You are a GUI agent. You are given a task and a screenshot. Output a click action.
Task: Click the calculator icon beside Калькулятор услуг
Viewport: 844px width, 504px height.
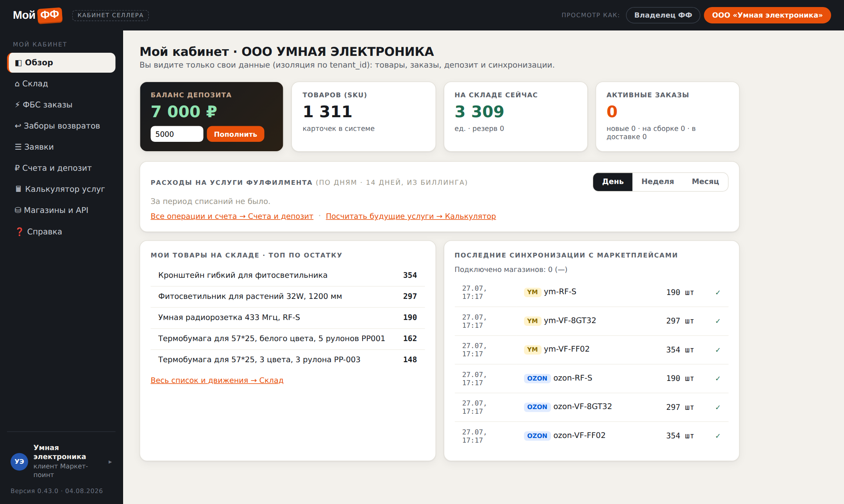[x=18, y=189]
